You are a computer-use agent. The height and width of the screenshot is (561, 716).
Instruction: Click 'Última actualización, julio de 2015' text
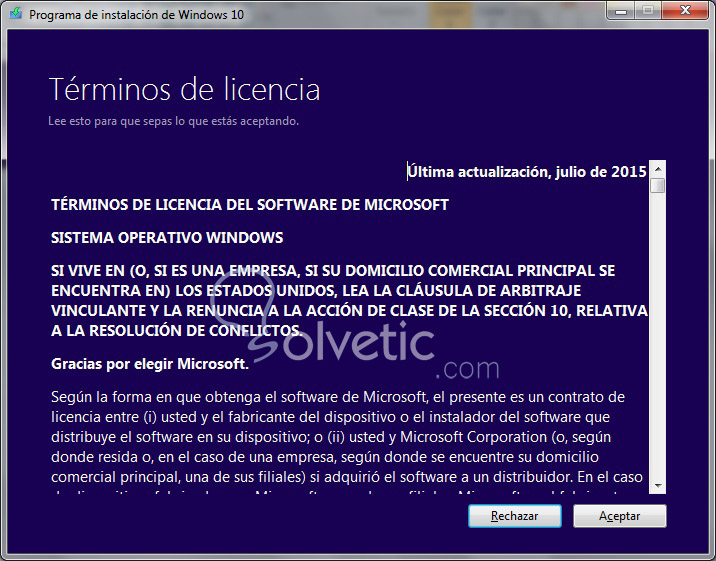[526, 172]
